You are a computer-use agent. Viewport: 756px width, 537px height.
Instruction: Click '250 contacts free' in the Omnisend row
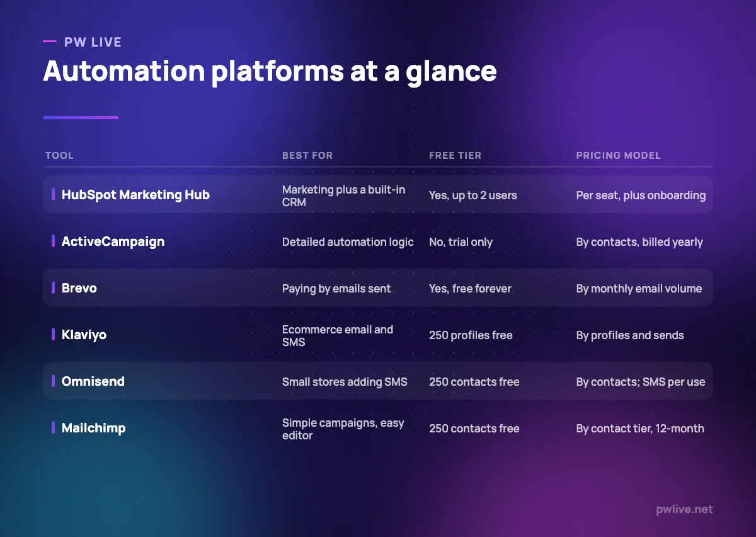click(x=474, y=382)
